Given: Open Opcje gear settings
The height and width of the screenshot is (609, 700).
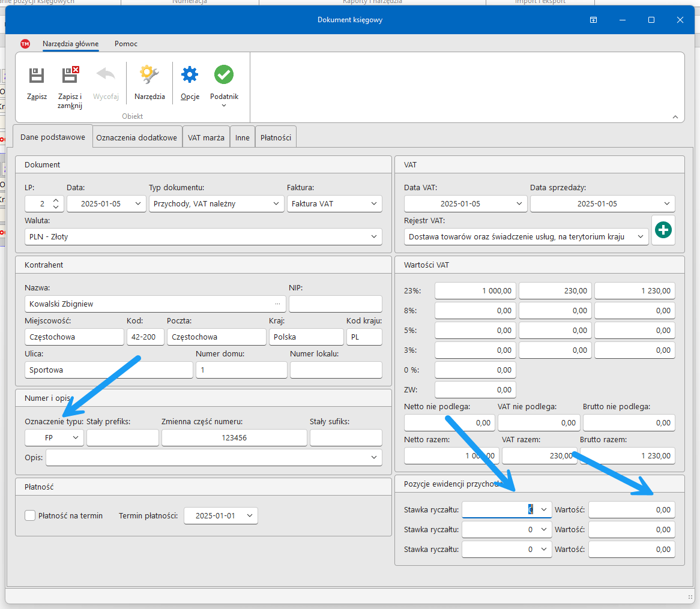Looking at the screenshot, I should pyautogui.click(x=190, y=76).
